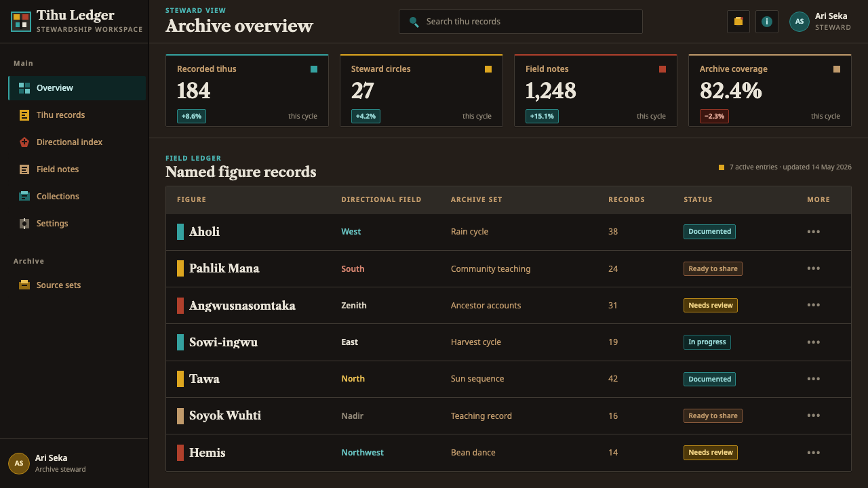Open more options for Soyok Wuhti row
Screen dimensions: 868x488
click(814, 415)
